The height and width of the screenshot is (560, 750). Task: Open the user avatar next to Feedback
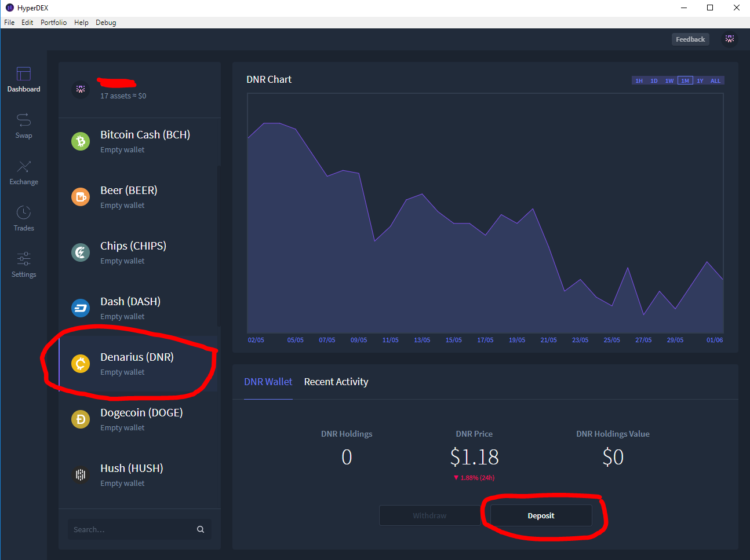(730, 39)
